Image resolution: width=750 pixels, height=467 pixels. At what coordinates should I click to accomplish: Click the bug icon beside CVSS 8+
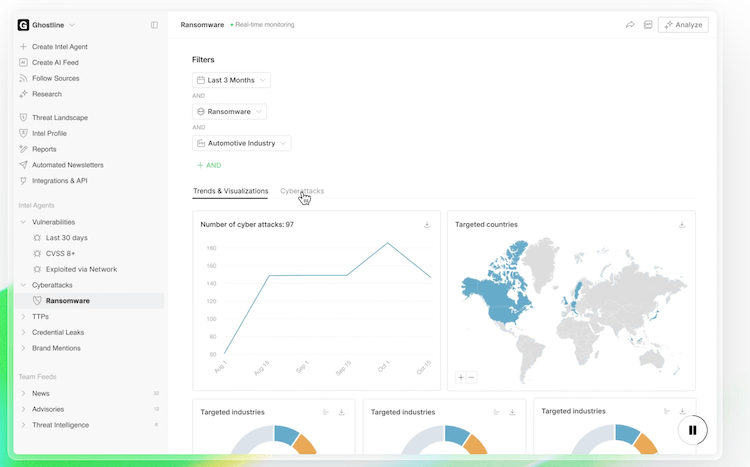click(x=37, y=253)
